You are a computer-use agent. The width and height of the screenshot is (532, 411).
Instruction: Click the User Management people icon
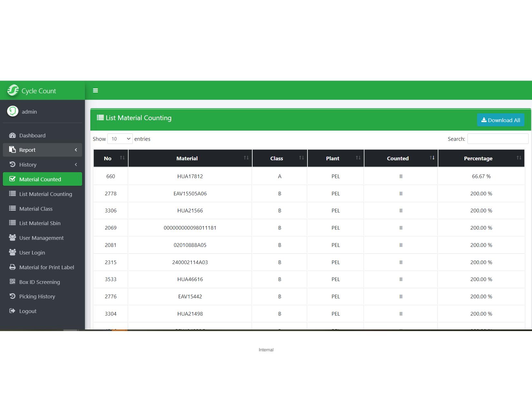click(12, 238)
